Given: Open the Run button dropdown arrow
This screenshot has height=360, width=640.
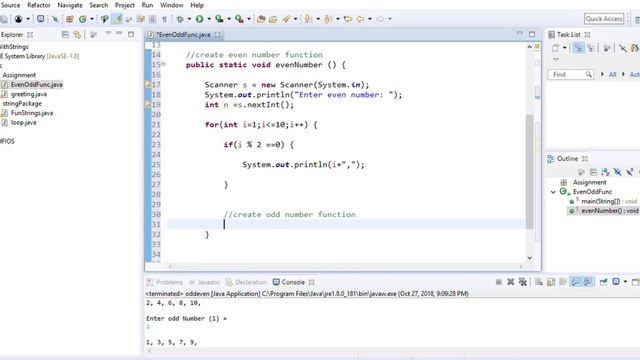Looking at the screenshot, I should (x=209, y=19).
